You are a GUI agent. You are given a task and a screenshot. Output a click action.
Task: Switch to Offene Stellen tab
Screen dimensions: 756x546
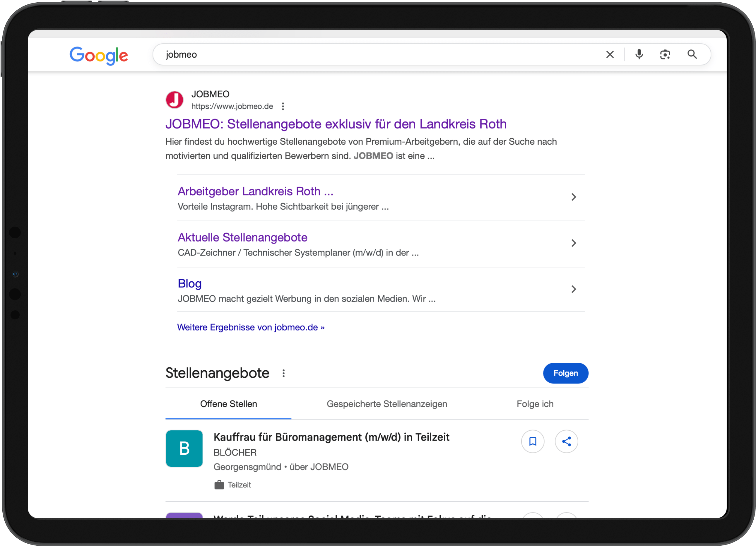[x=228, y=404]
